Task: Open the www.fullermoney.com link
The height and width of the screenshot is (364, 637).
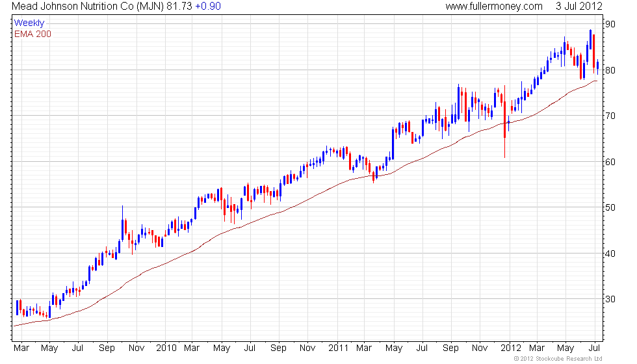Action: coord(493,6)
